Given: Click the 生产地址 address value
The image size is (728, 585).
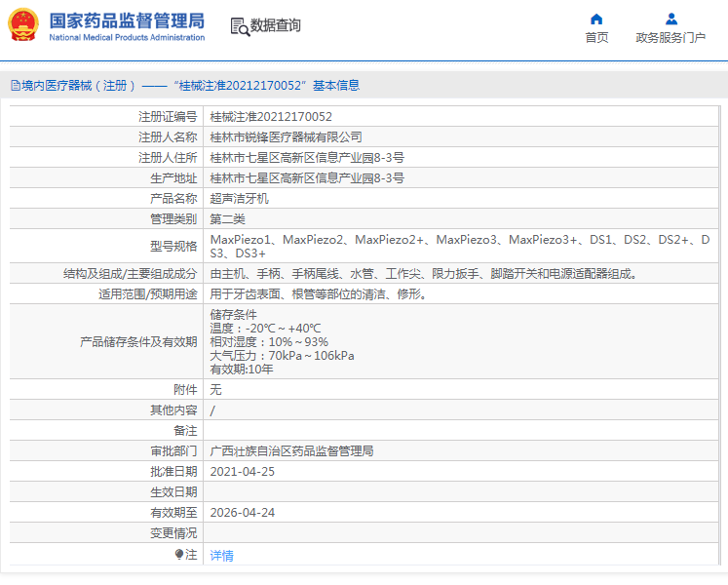Looking at the screenshot, I should tap(307, 178).
